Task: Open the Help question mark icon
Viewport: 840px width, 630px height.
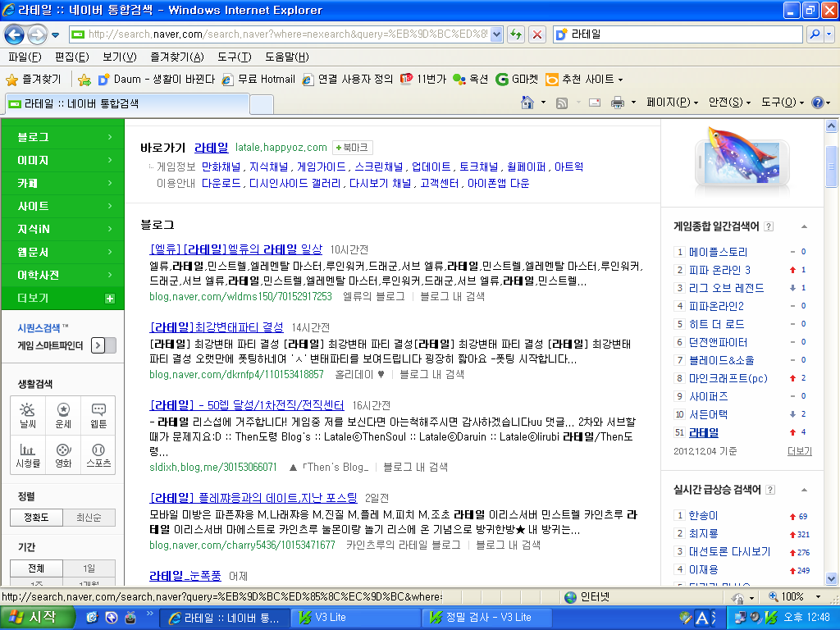Action: tap(818, 103)
